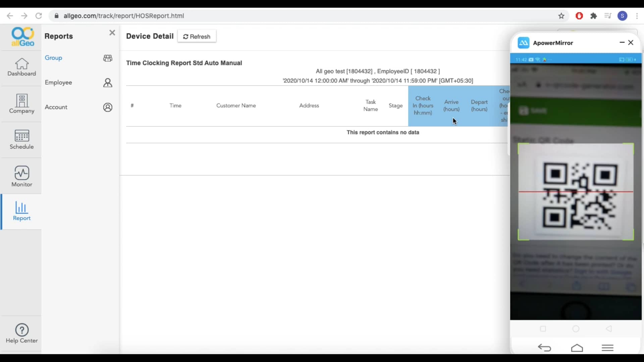Close the ApowerMirror window
The height and width of the screenshot is (362, 644).
click(631, 43)
